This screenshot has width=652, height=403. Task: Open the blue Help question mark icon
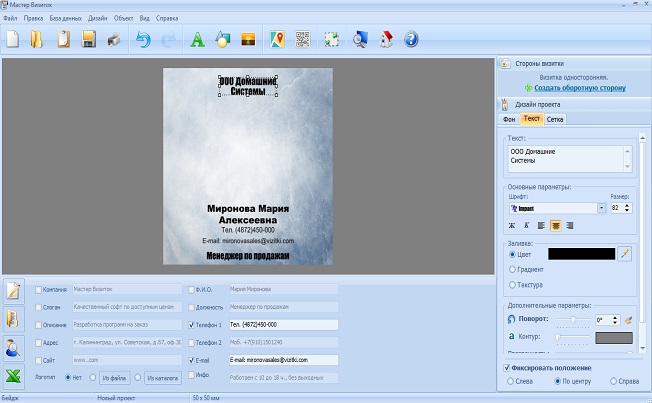click(410, 40)
